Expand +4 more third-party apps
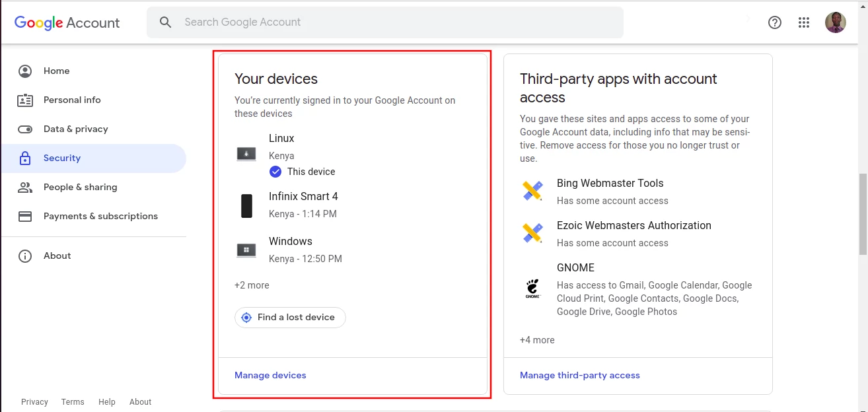 click(x=537, y=340)
